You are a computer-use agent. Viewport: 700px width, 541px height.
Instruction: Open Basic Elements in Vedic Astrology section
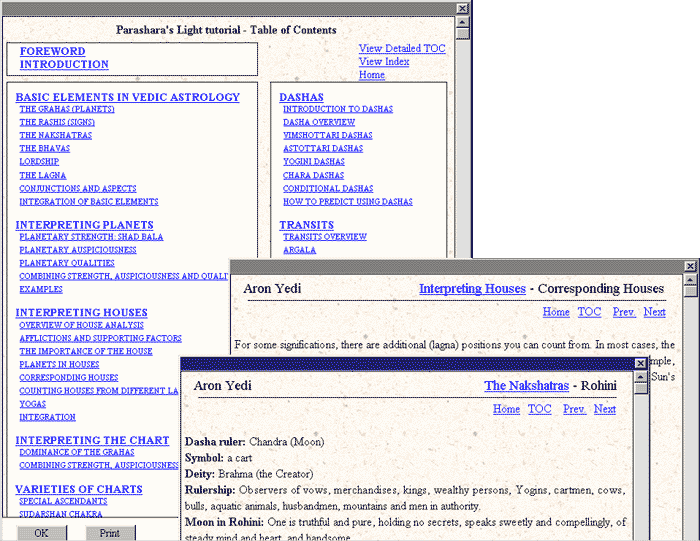128,97
